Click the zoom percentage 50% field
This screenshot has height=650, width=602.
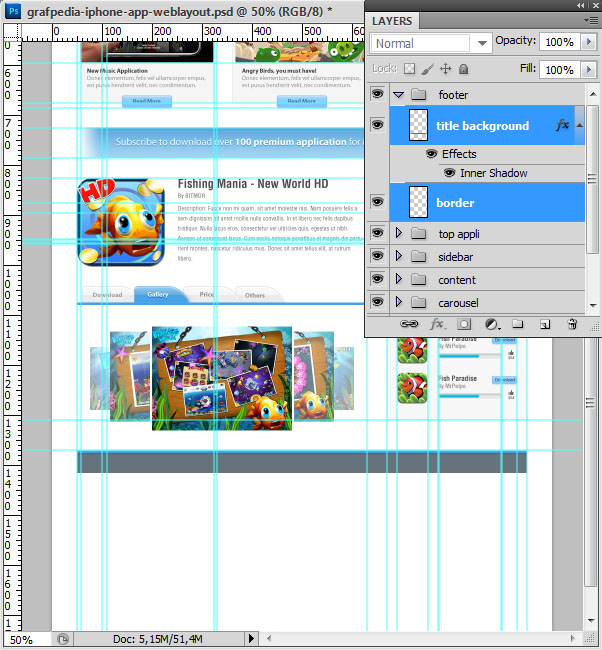[x=27, y=639]
